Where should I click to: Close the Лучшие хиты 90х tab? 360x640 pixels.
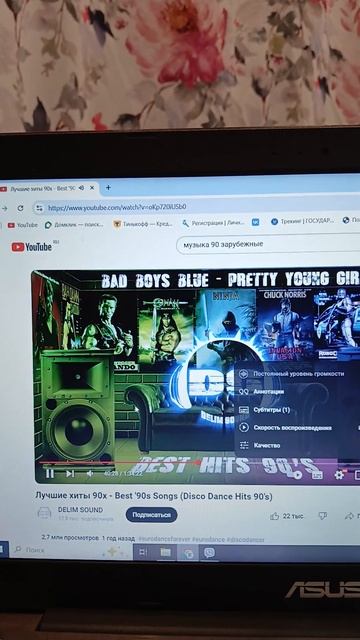click(x=92, y=188)
